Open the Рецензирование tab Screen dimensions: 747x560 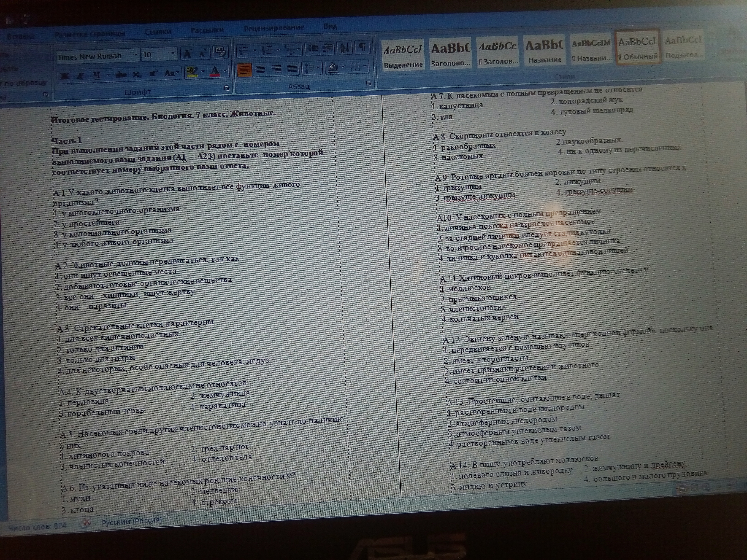point(274,28)
